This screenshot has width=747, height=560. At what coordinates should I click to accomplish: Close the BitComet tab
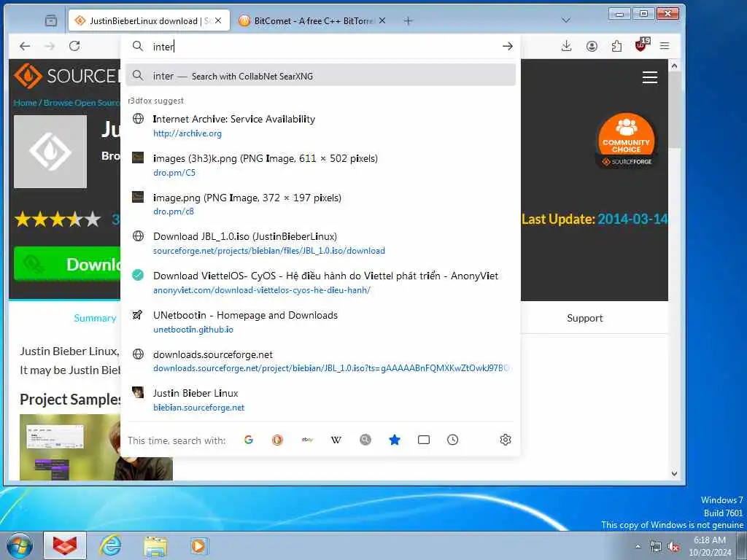pyautogui.click(x=382, y=21)
